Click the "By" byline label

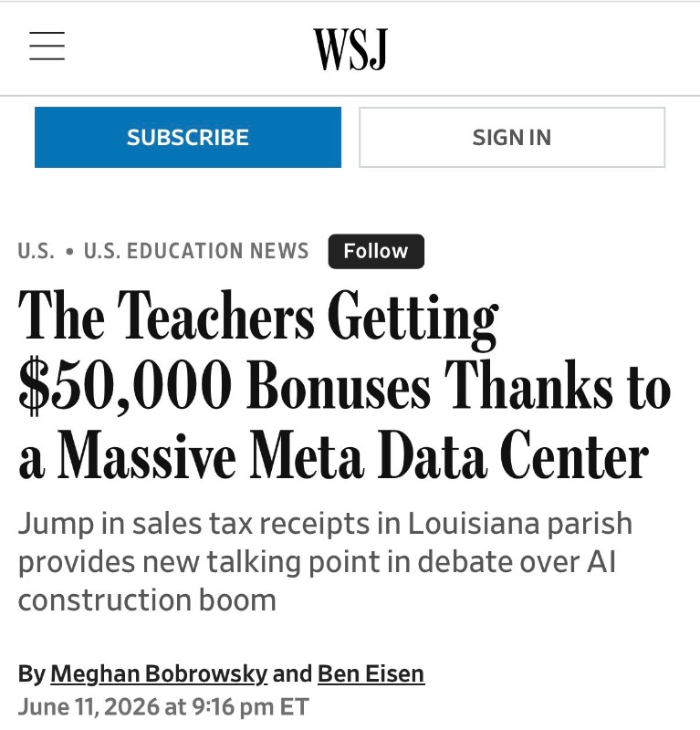31,673
